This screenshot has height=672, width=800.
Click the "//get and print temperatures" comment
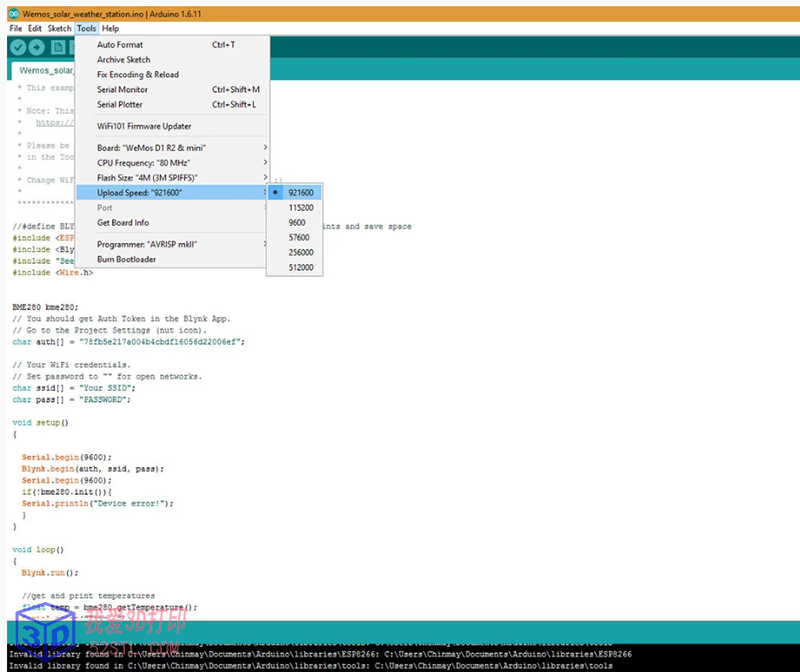88,595
